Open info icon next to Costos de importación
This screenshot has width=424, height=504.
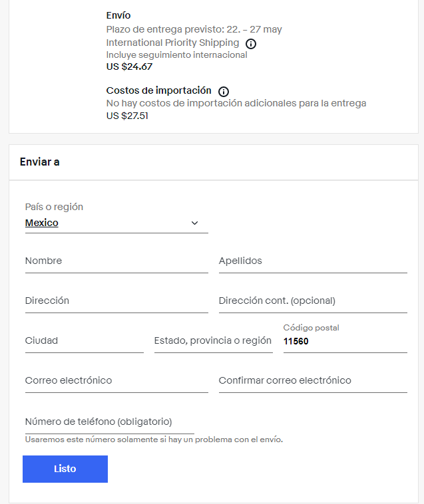tap(224, 91)
